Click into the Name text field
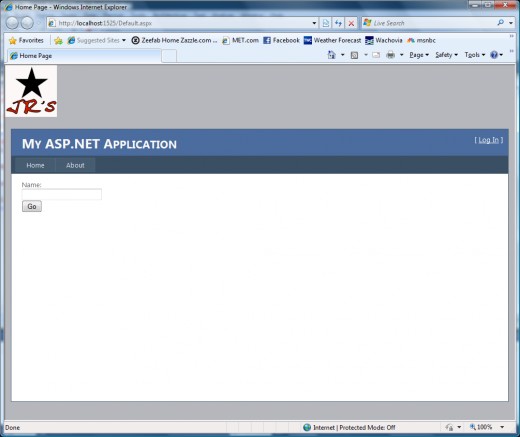 click(62, 194)
